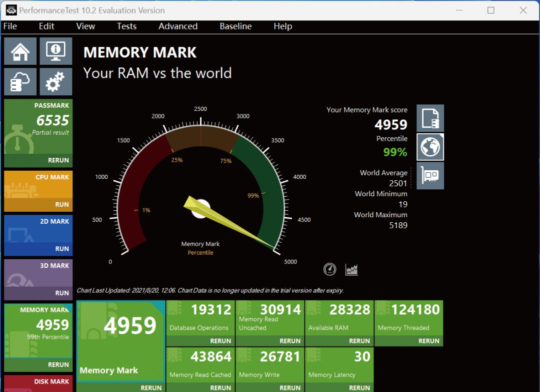The width and height of the screenshot is (540, 392).
Task: Click the Memory Read Uncached 30914 tile
Action: 269,318
